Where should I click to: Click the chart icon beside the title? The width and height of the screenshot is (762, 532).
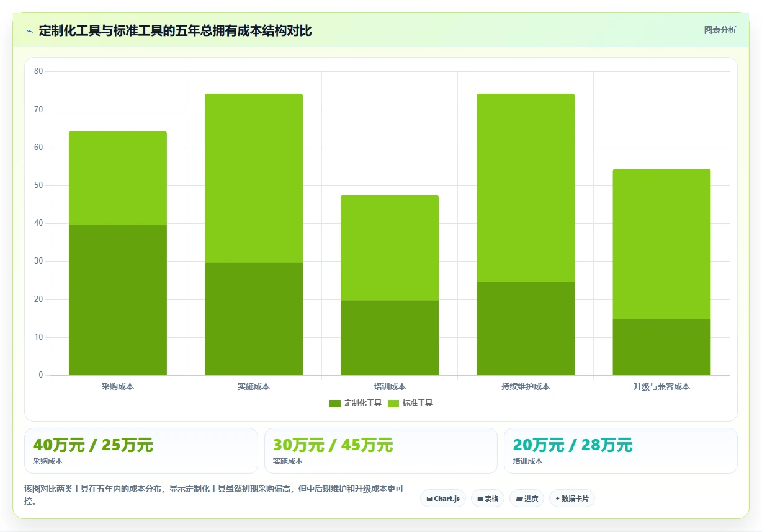point(29,30)
